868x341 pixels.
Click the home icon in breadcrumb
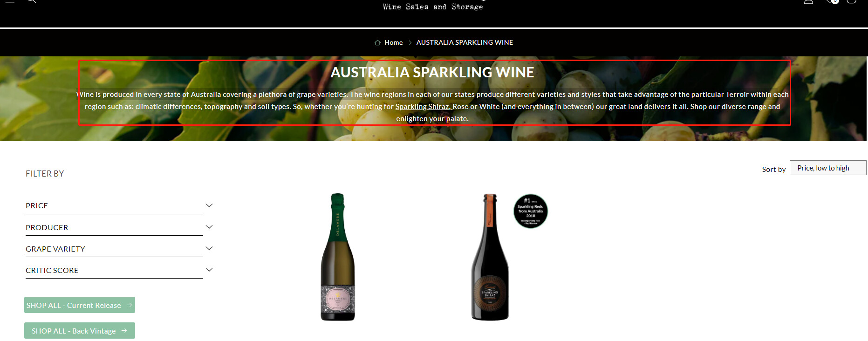point(377,42)
